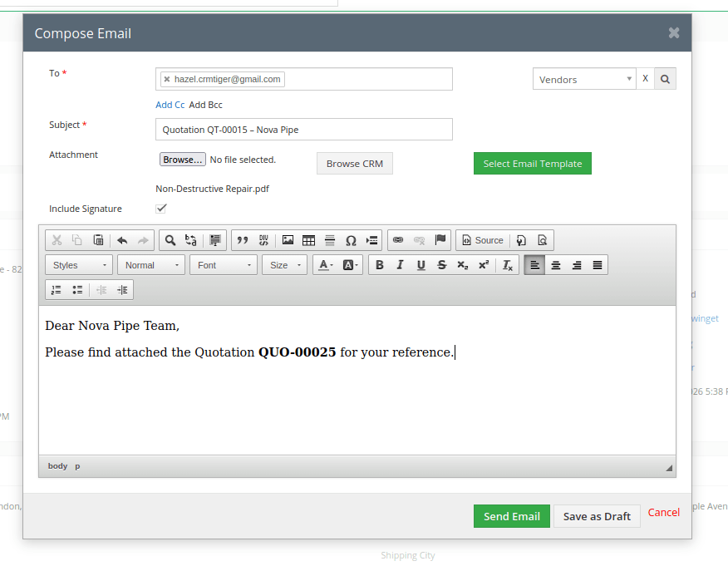Click the Unlink icon
Viewport: 728px width, 566px height.
[x=419, y=240]
